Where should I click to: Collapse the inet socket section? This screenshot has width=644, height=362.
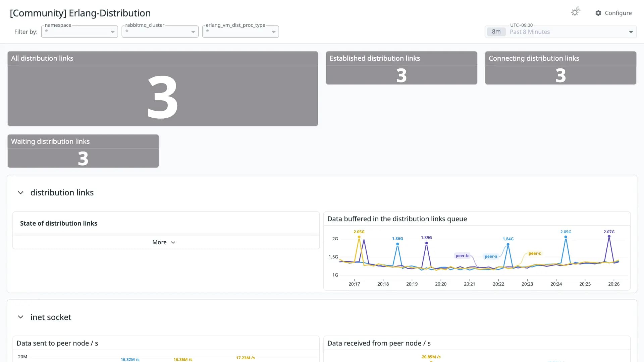pyautogui.click(x=20, y=317)
